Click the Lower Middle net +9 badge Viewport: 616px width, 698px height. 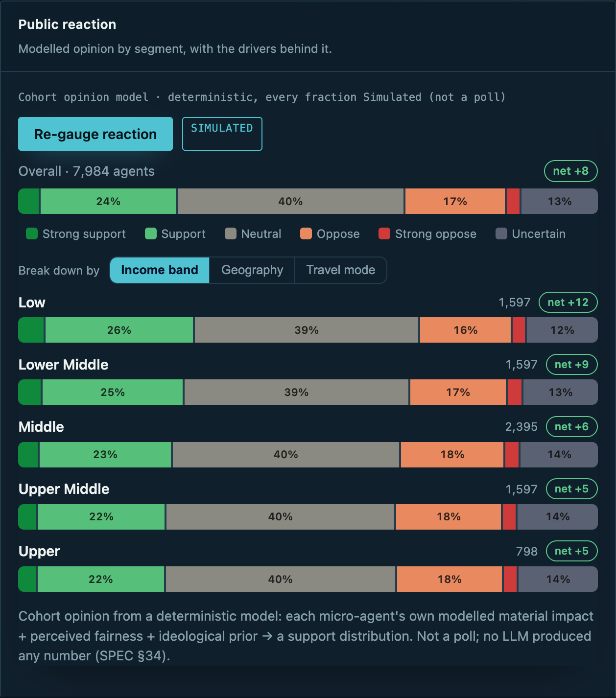572,364
